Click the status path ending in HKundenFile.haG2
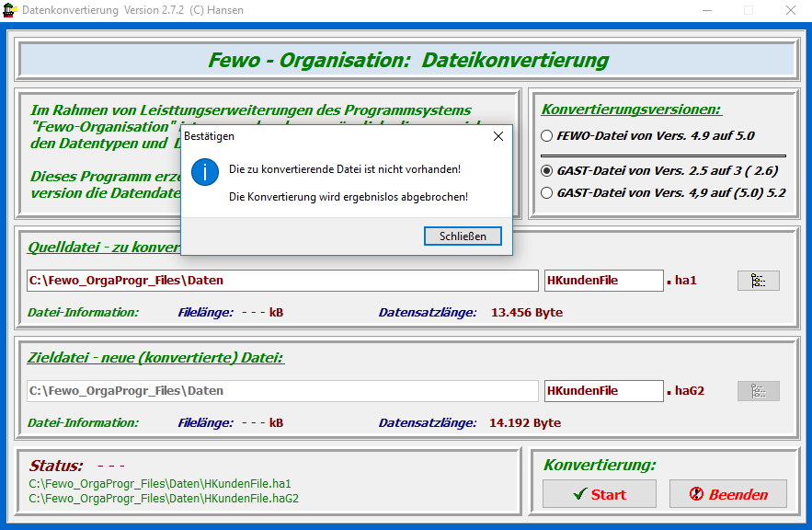Screen dimensions: 812x530 [x=164, y=498]
